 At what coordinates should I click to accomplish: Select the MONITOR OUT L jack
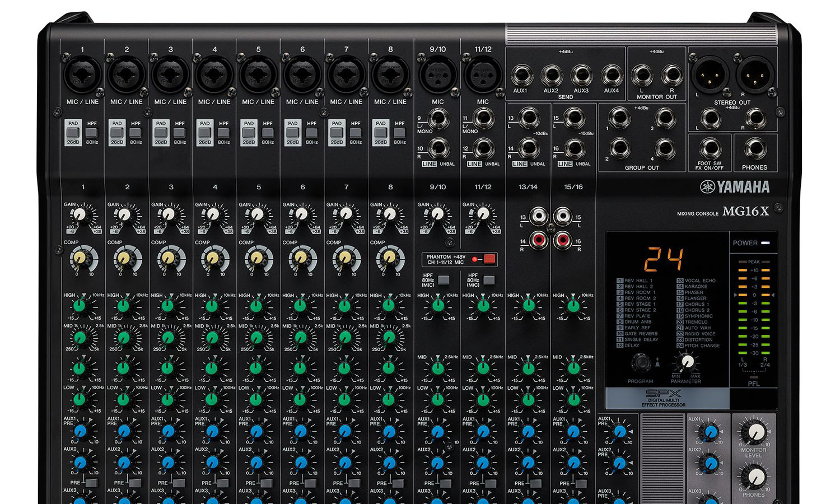[642, 74]
